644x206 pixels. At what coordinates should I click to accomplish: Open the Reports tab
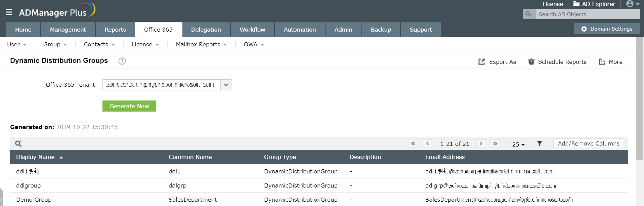115,30
